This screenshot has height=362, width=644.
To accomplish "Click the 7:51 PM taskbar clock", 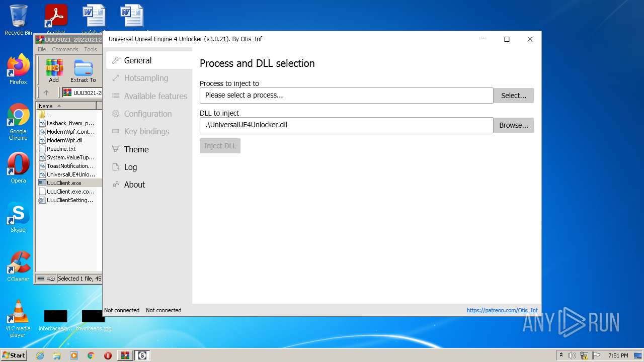I will coord(618,355).
